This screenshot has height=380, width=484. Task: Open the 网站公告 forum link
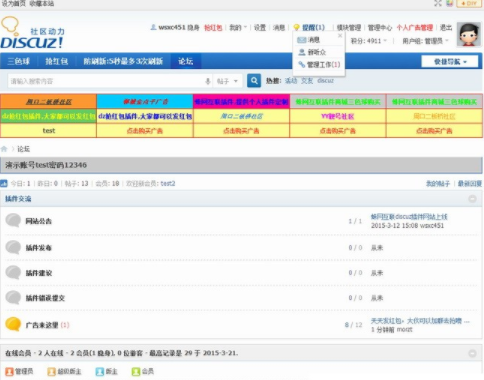(39, 221)
